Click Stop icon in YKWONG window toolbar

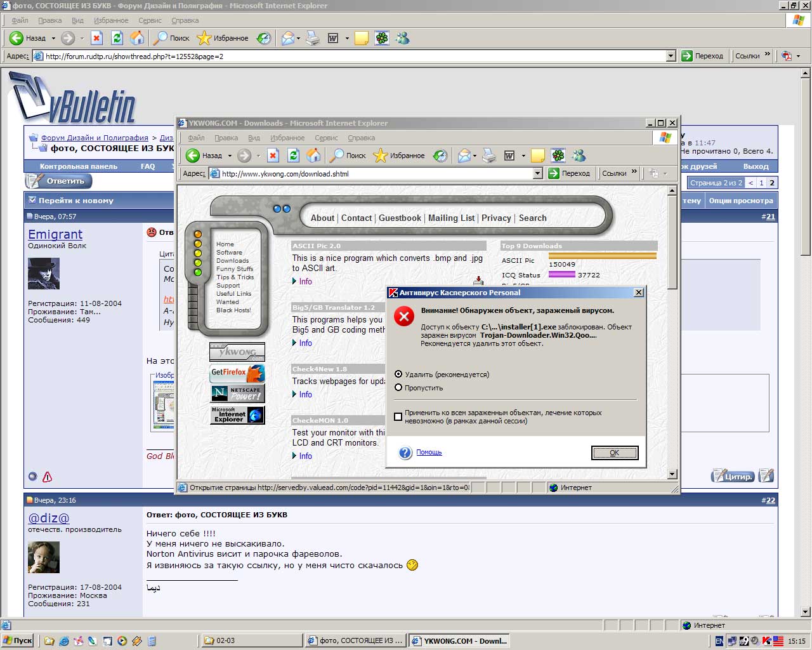(x=273, y=156)
